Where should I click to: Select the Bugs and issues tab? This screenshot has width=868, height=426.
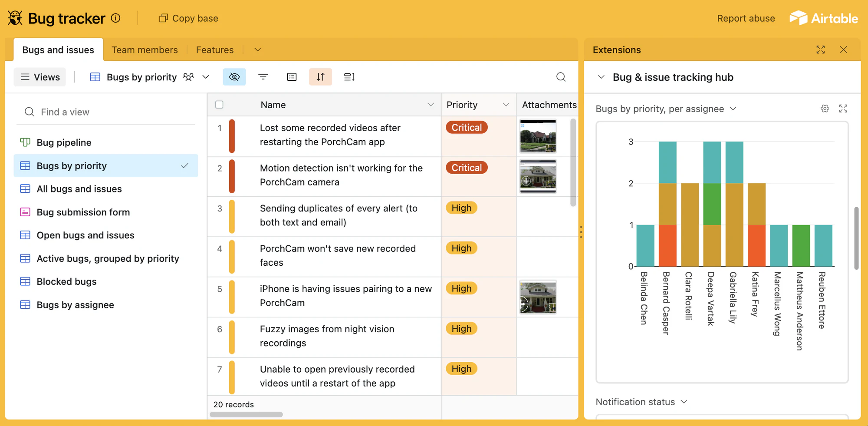pos(58,50)
